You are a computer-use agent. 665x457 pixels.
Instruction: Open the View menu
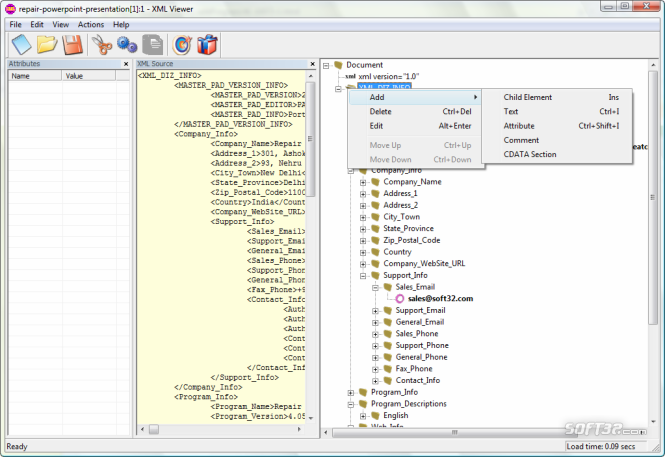pos(61,25)
